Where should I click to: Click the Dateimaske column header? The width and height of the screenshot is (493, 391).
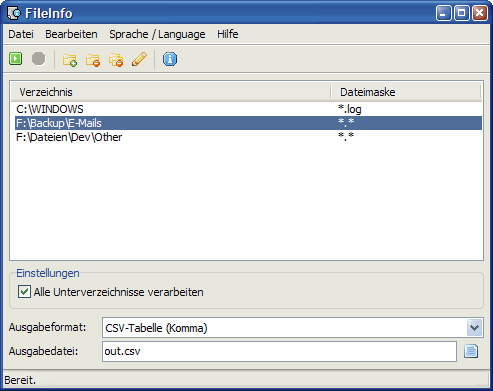(406, 92)
